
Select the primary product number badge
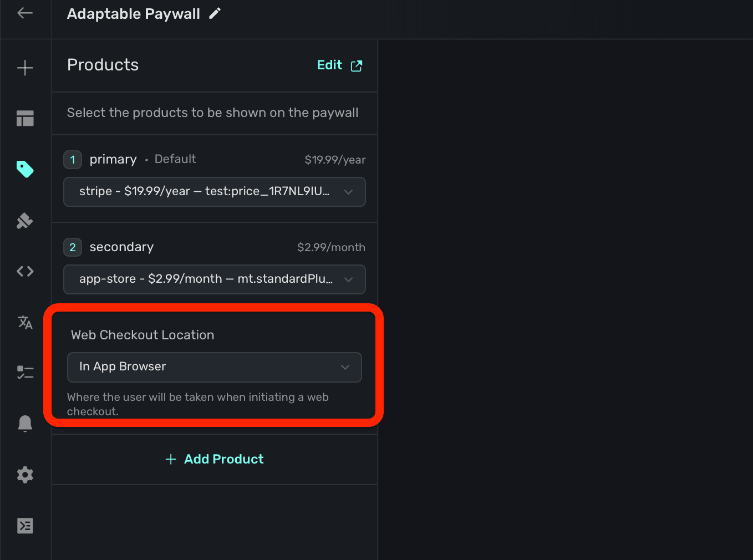click(x=73, y=160)
